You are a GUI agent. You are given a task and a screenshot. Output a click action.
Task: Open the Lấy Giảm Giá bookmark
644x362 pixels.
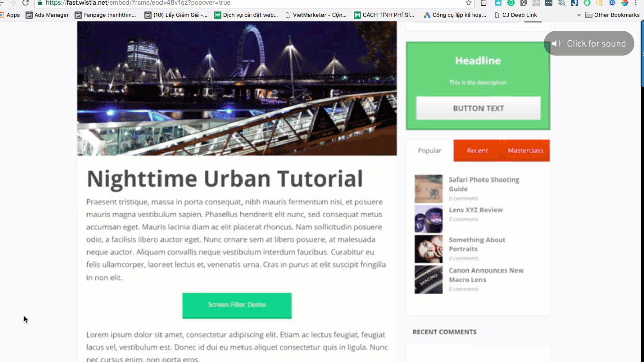(x=176, y=15)
